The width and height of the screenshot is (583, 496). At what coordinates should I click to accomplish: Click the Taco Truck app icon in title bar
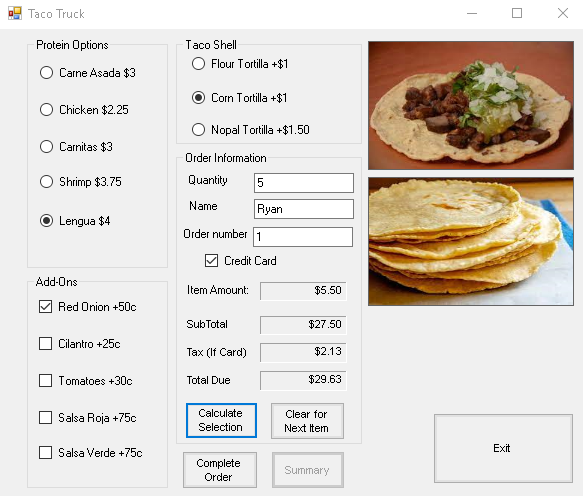(15, 14)
